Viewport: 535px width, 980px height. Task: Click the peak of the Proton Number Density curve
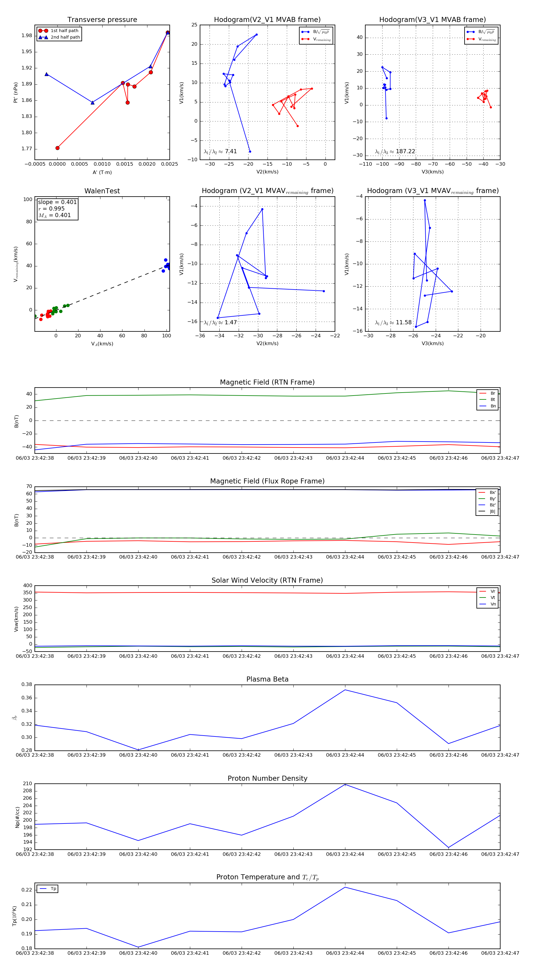[345, 785]
